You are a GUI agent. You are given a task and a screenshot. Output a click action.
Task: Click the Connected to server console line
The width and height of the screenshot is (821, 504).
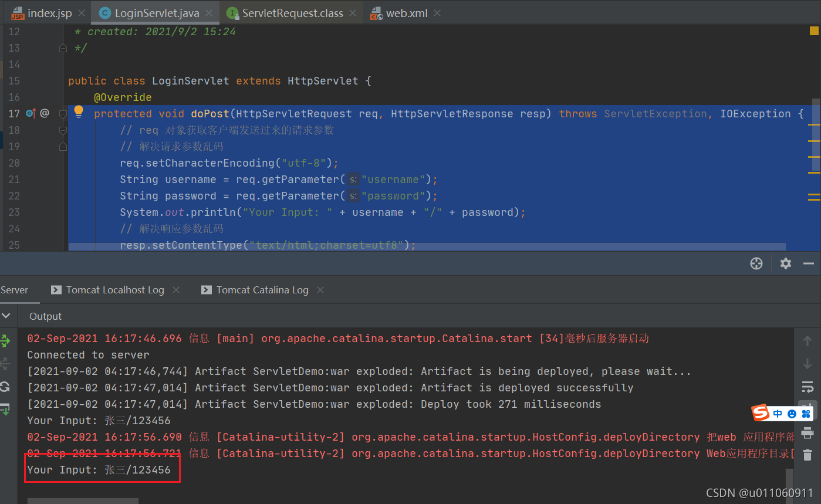click(88, 355)
